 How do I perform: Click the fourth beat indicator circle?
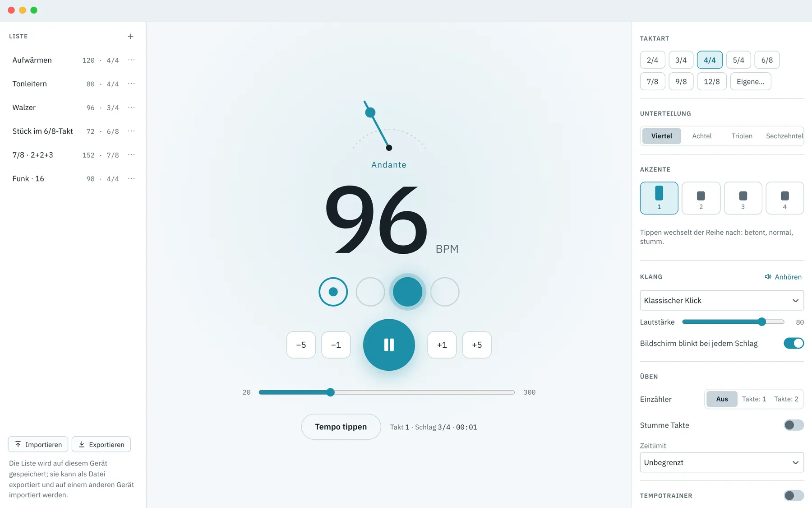445,292
